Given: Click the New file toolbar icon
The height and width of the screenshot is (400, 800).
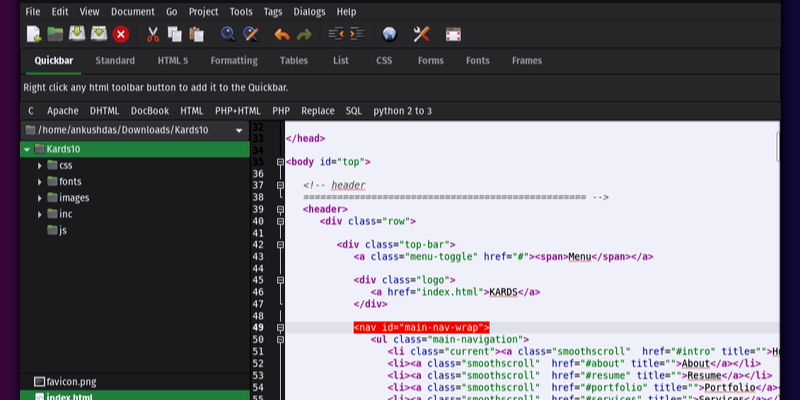Looking at the screenshot, I should (34, 34).
